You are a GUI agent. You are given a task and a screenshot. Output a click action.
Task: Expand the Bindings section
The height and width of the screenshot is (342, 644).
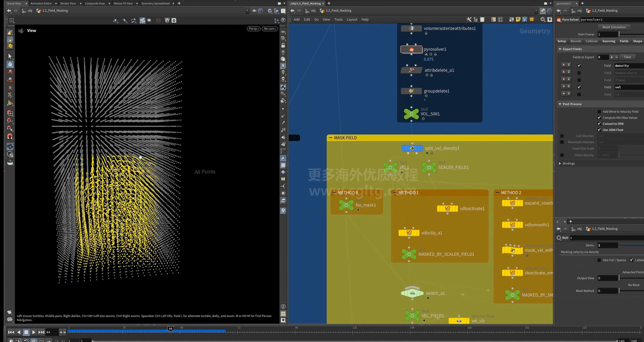pos(560,163)
